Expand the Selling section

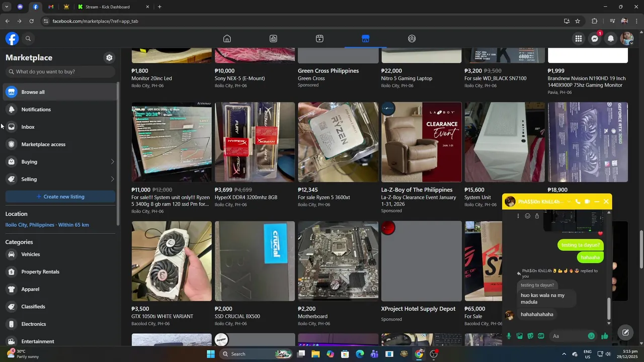click(x=60, y=179)
